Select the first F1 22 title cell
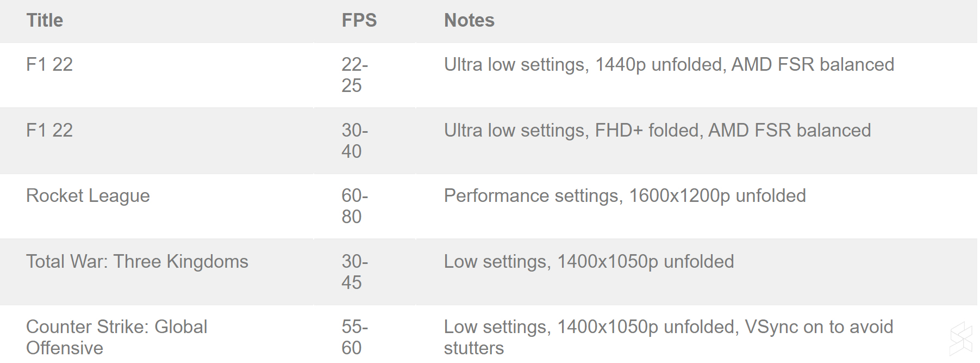The image size is (980, 363). [x=49, y=65]
